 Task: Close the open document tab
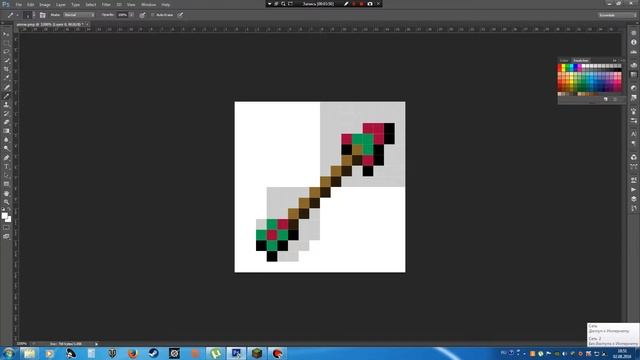click(x=87, y=24)
